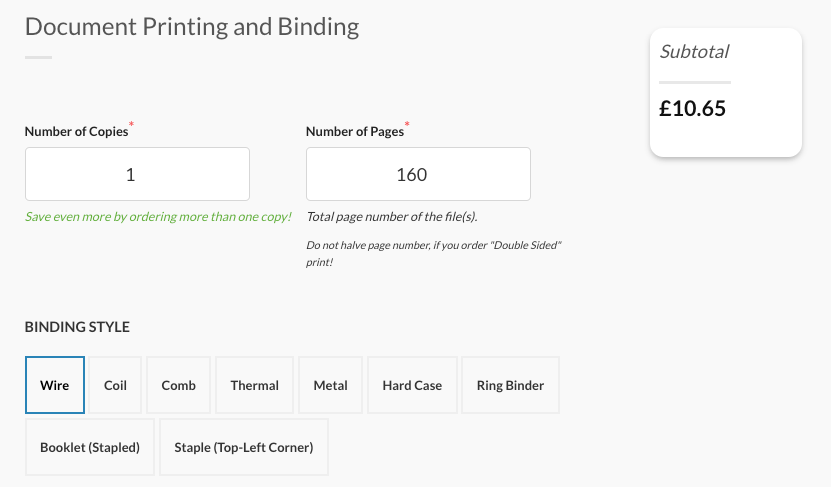Select the Wire binding style

(x=55, y=385)
